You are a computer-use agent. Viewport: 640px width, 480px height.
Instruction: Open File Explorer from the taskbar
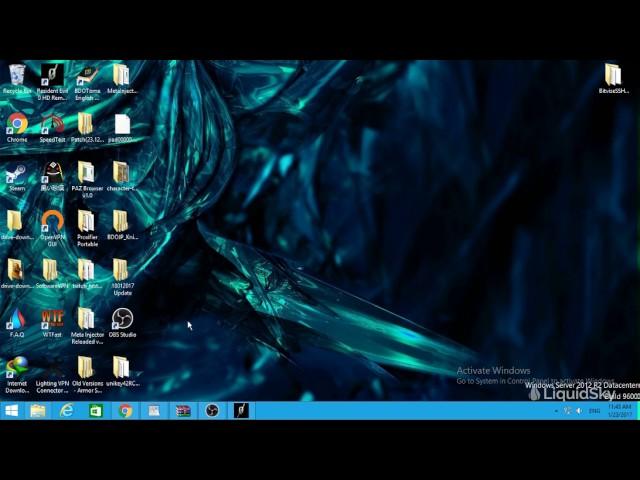click(38, 411)
